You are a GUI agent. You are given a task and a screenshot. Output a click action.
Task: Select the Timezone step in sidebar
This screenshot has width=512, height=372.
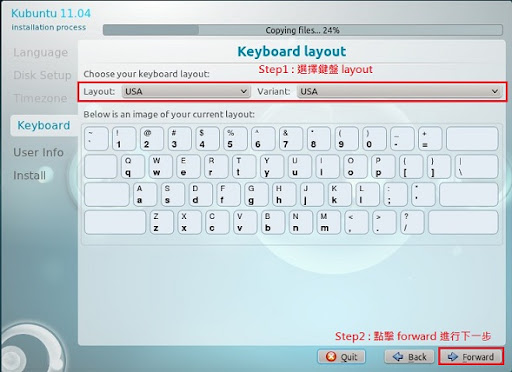(x=40, y=98)
